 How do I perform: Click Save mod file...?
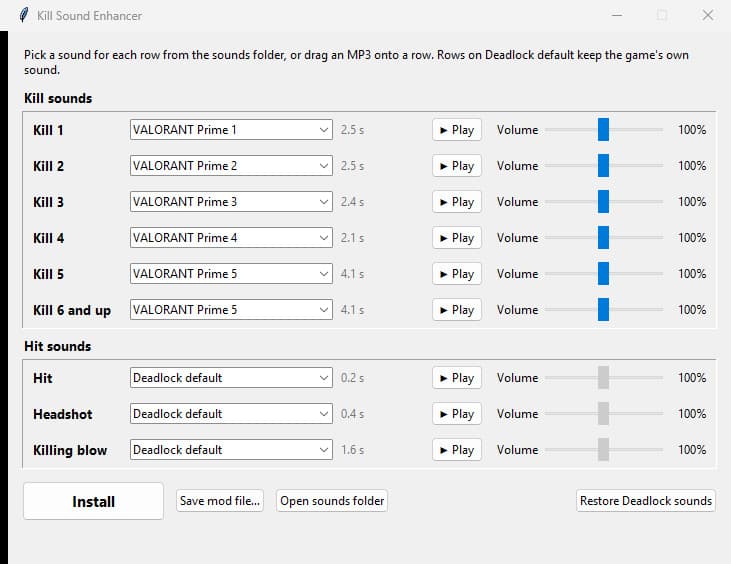point(220,501)
